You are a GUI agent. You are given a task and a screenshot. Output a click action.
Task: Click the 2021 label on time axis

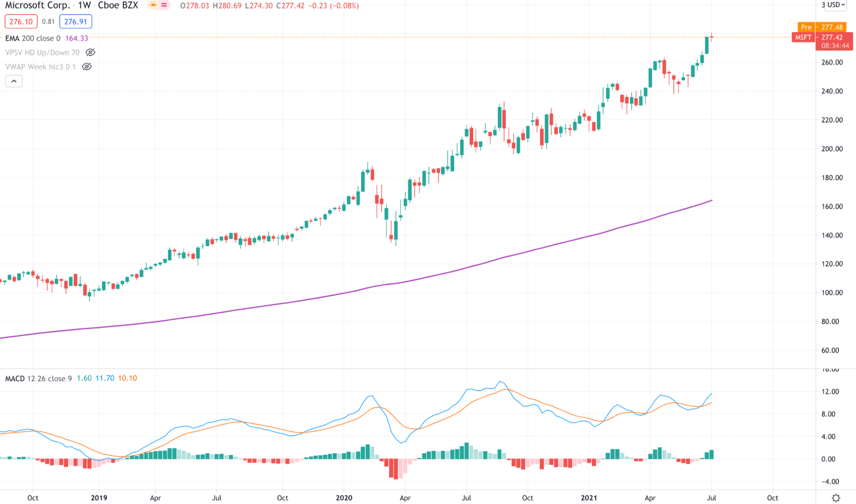589,498
